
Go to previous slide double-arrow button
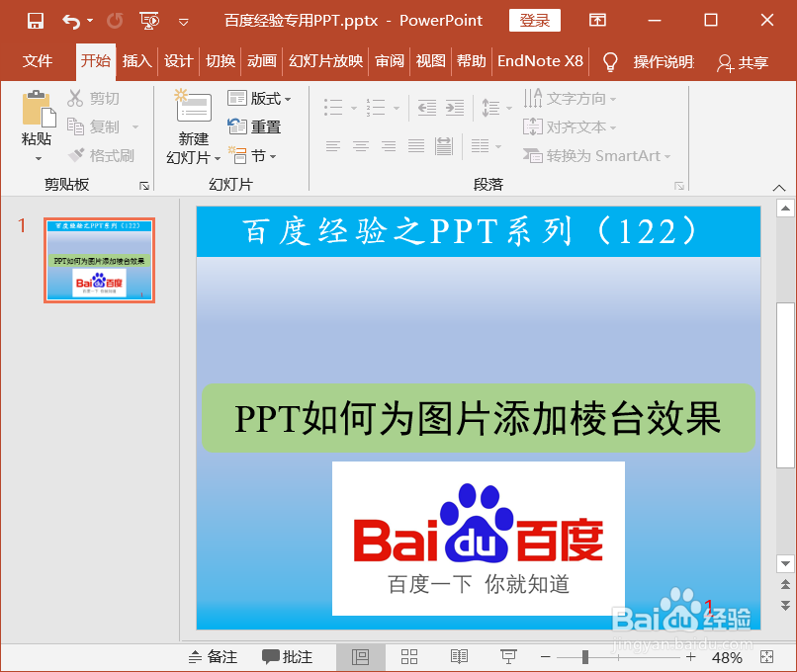click(x=785, y=585)
